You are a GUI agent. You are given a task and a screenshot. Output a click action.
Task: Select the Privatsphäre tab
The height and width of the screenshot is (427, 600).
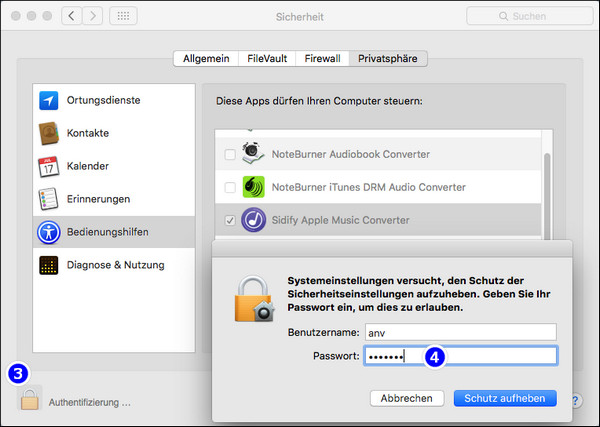pyautogui.click(x=388, y=59)
